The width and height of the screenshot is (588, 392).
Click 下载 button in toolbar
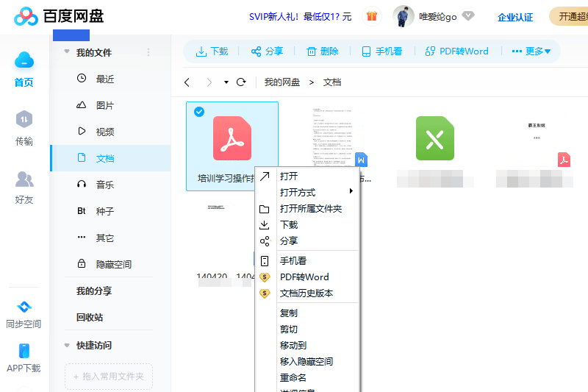click(x=212, y=51)
